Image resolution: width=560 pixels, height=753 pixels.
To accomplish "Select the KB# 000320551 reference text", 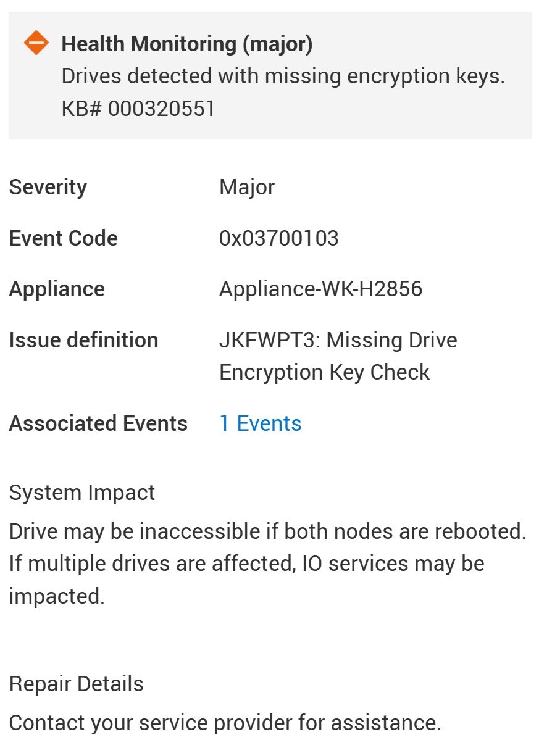I will pos(138,109).
